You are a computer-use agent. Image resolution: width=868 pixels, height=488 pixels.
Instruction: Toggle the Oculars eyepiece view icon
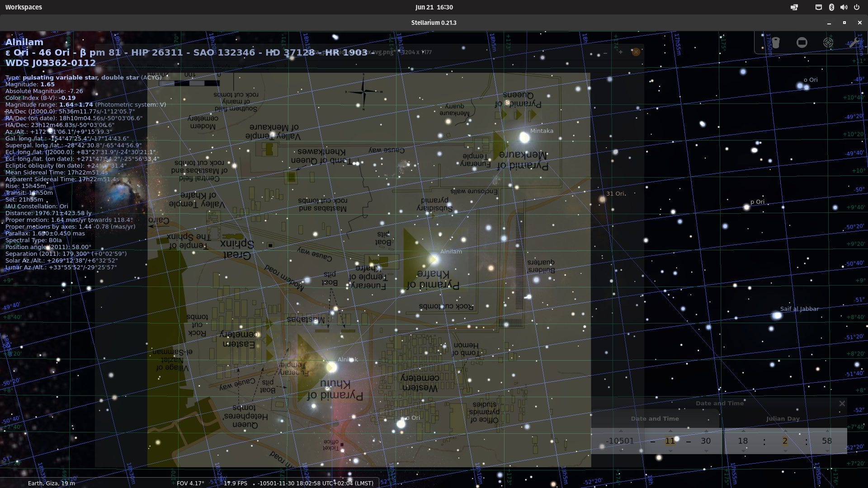775,42
